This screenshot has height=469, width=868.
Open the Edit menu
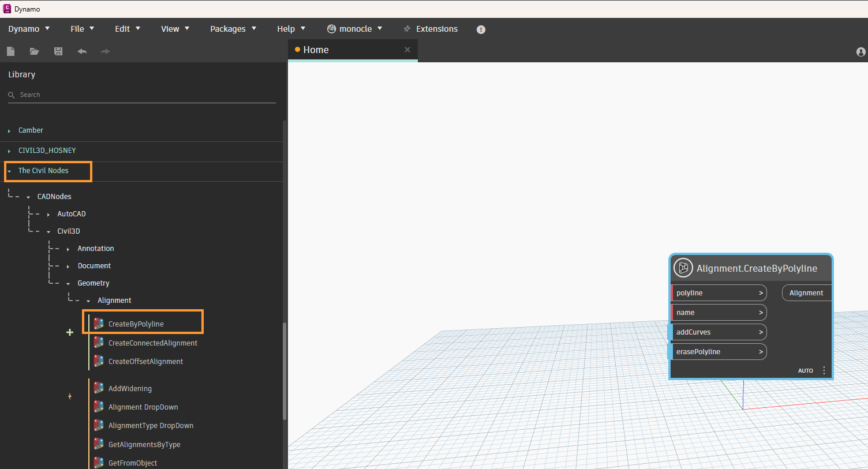pos(128,29)
